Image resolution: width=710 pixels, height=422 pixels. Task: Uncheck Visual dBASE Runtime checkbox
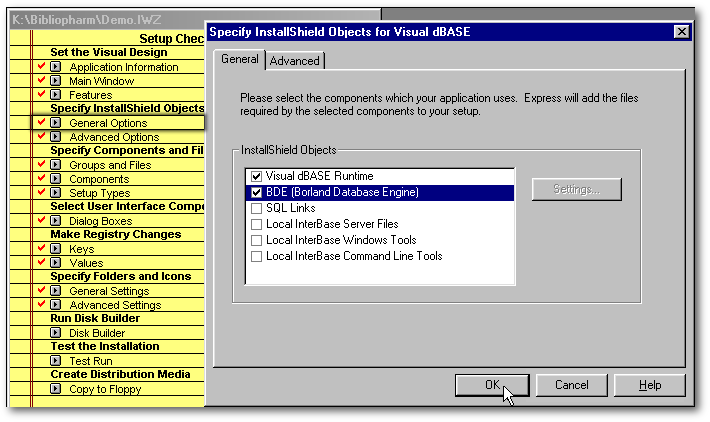point(256,176)
